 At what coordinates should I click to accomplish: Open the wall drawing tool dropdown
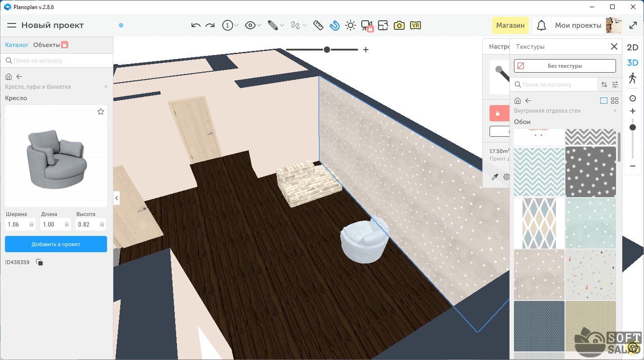pos(275,25)
